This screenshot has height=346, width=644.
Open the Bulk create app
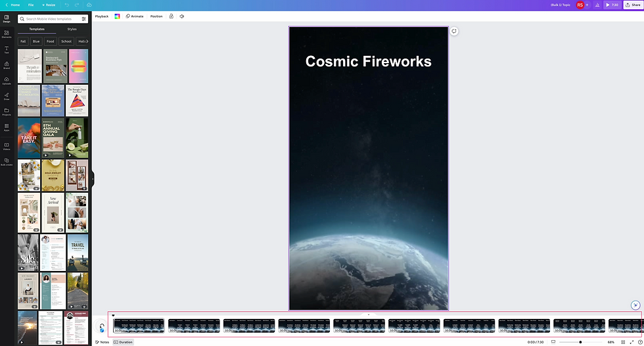7,162
